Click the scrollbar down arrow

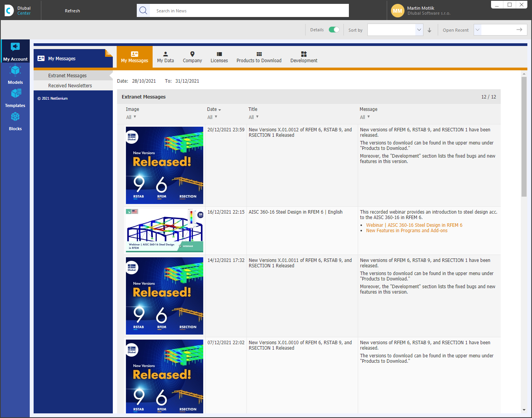click(524, 410)
